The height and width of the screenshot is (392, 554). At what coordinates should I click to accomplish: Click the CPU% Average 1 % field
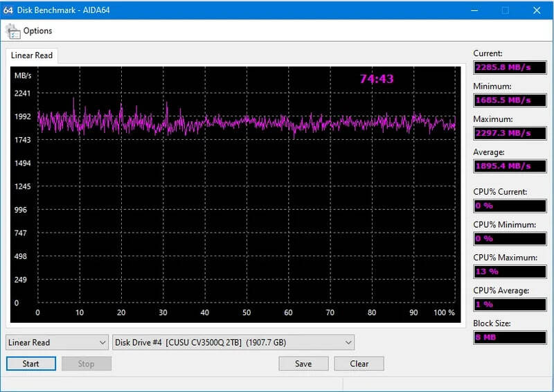pyautogui.click(x=510, y=304)
